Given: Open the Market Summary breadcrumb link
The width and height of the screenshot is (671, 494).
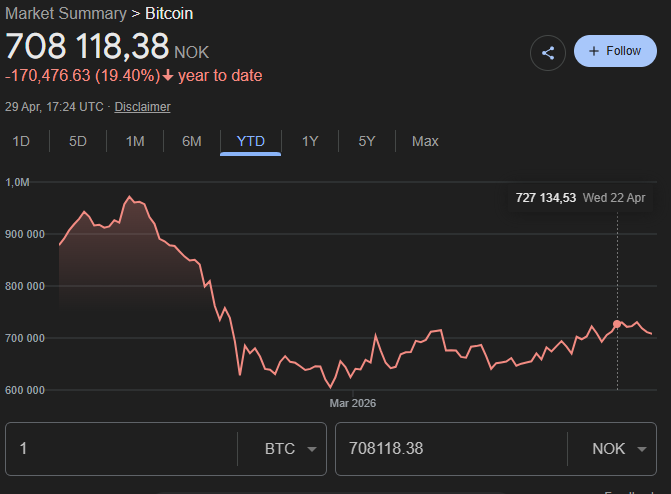Looking at the screenshot, I should click(x=66, y=14).
